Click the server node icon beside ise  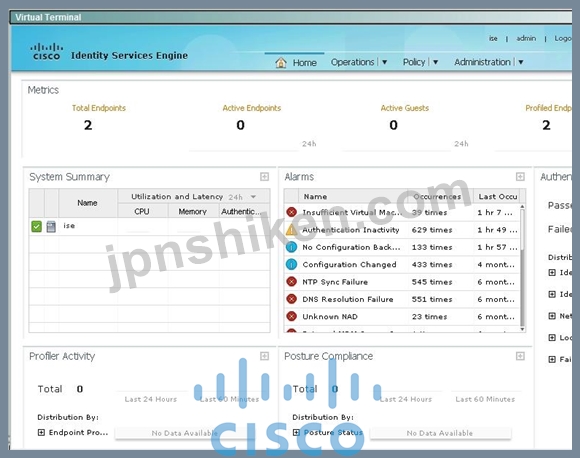point(51,226)
